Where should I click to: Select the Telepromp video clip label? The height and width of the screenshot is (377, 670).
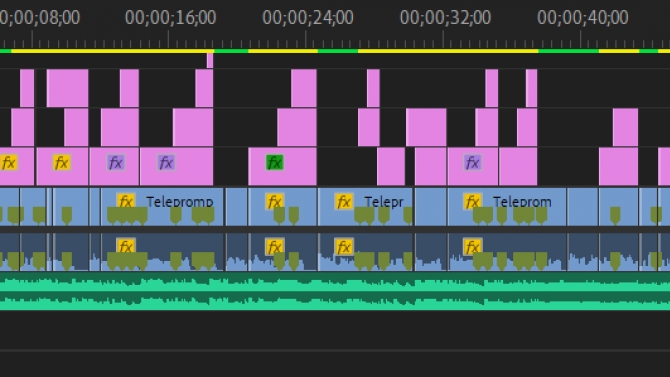pyautogui.click(x=179, y=202)
